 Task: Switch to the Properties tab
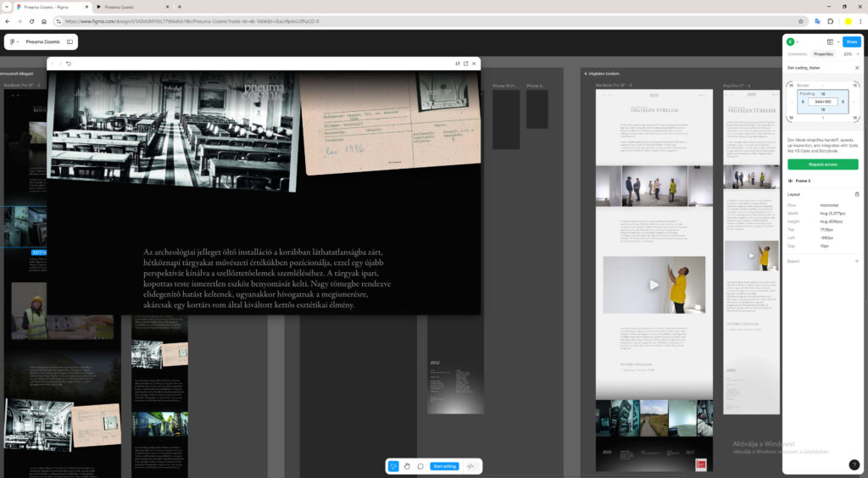(x=823, y=54)
